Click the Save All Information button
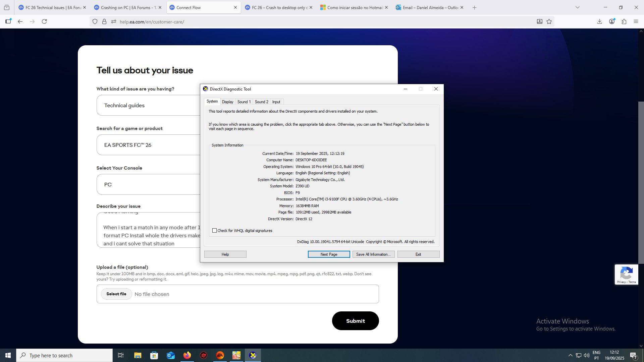 pyautogui.click(x=373, y=254)
